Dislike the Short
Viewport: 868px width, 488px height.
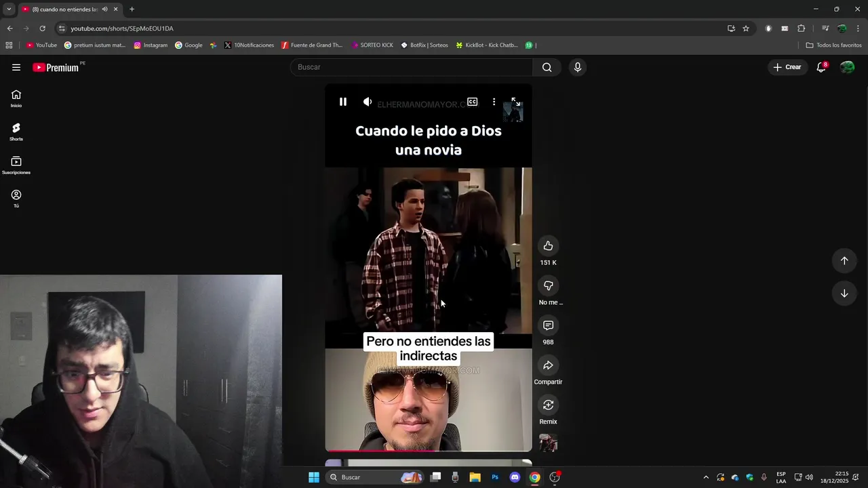[548, 286]
